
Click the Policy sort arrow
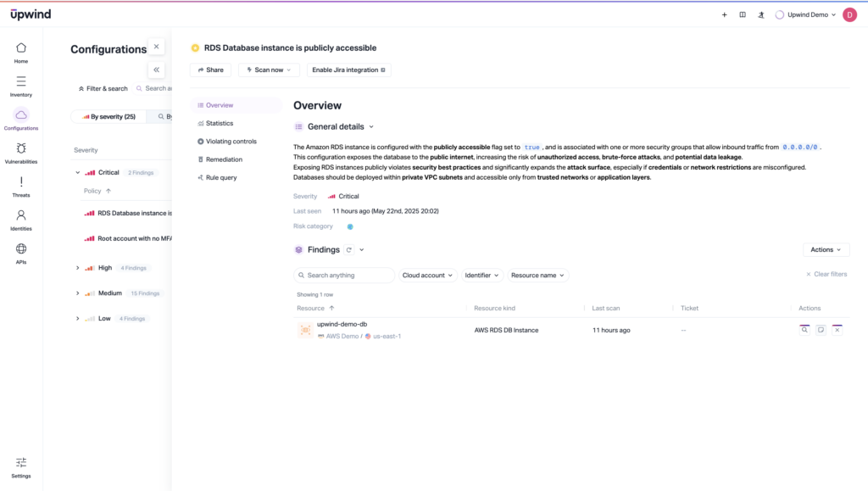point(108,191)
